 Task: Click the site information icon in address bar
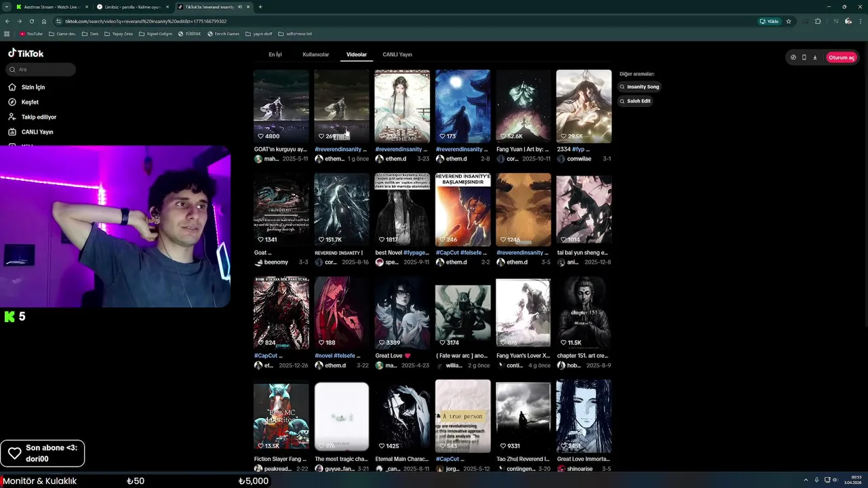tap(59, 21)
